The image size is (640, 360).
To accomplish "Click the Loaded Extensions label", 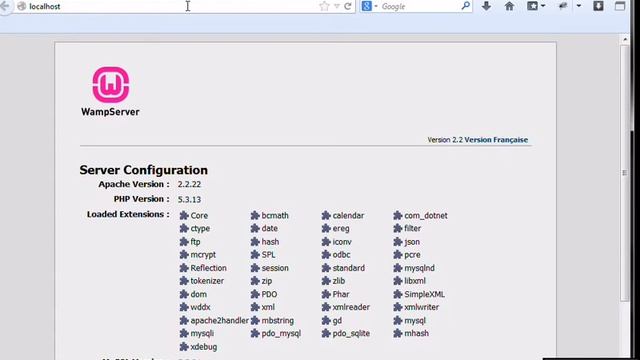I will click(x=128, y=214).
